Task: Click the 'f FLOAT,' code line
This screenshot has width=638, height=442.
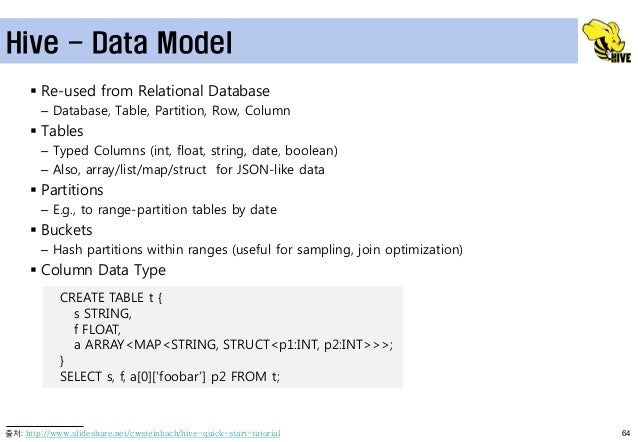Action: click(x=97, y=329)
